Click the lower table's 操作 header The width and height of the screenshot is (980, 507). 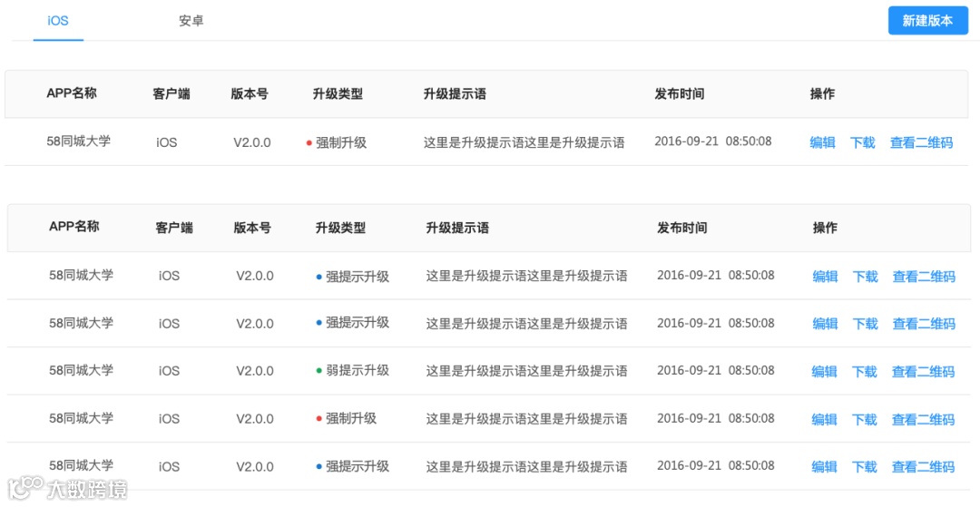[x=825, y=228]
